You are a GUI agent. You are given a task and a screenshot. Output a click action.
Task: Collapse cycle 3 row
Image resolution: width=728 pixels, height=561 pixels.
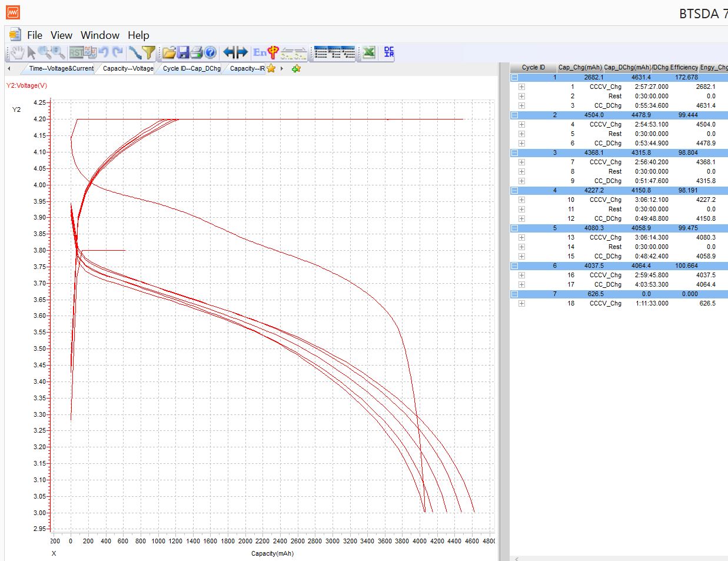tap(514, 152)
